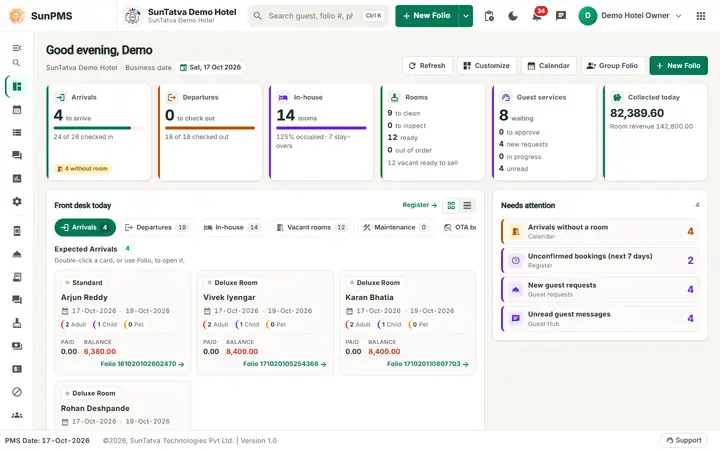Viewport: 720px width, 450px height.
Task: Select the partially visible OTA tab
Action: 460,227
